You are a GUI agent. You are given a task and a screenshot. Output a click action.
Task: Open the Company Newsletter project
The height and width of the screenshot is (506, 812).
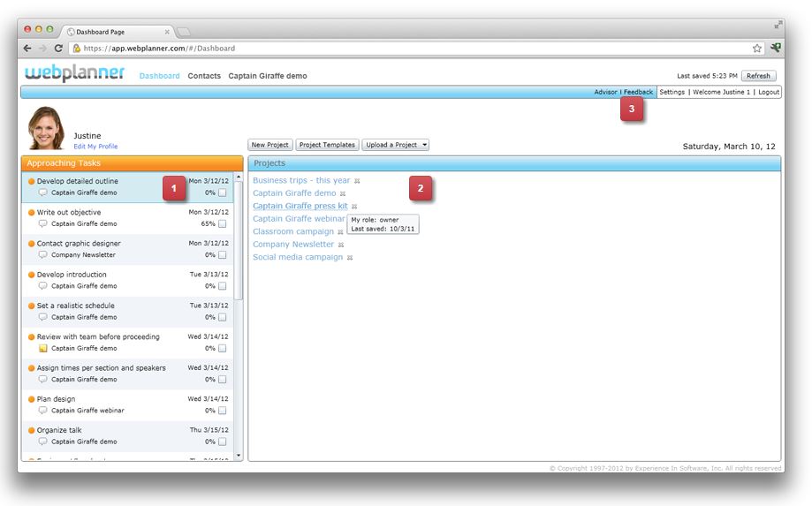[x=293, y=245]
